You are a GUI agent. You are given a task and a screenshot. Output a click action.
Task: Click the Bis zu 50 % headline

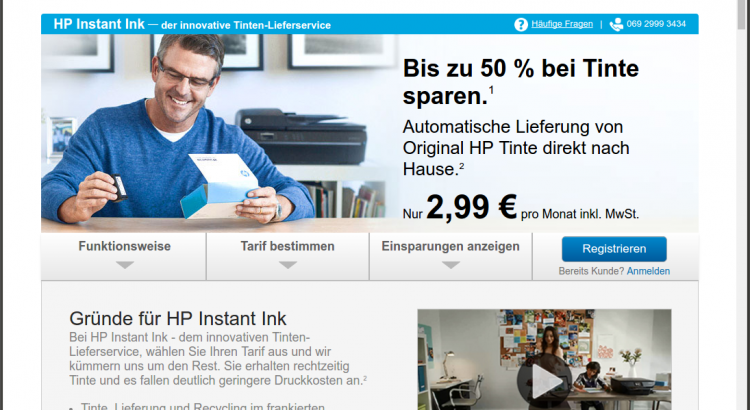pos(520,82)
